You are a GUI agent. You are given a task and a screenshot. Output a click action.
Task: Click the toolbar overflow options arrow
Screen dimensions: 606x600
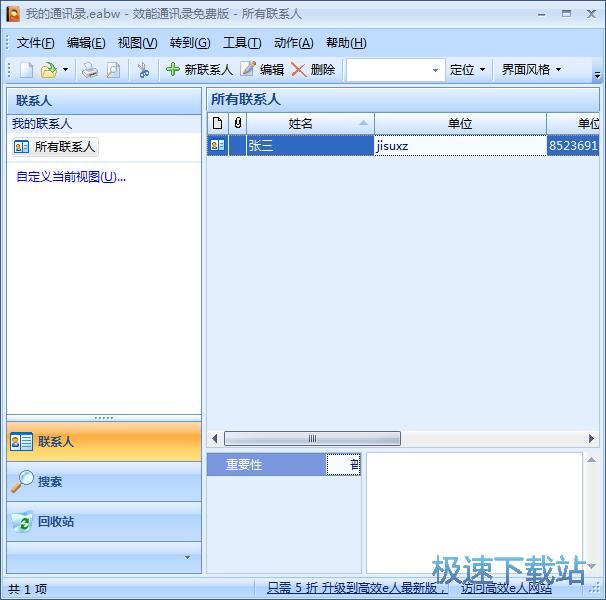coord(597,75)
